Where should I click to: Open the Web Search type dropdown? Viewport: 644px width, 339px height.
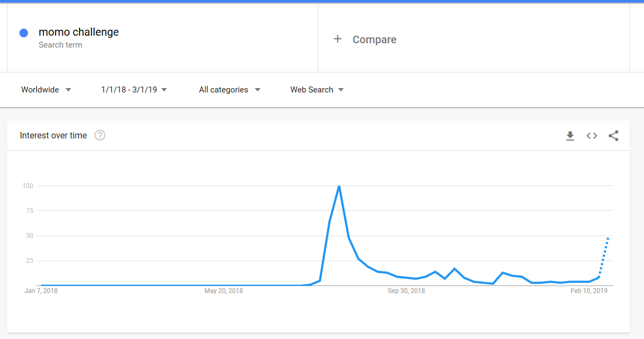coord(317,90)
